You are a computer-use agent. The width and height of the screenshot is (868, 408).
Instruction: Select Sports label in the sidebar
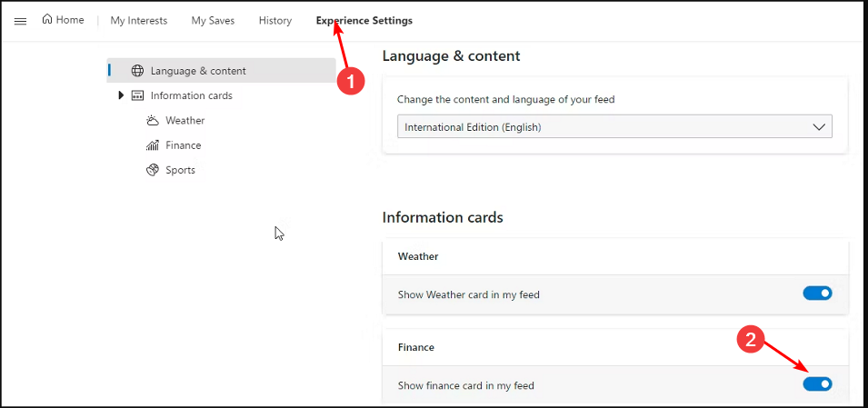[181, 170]
